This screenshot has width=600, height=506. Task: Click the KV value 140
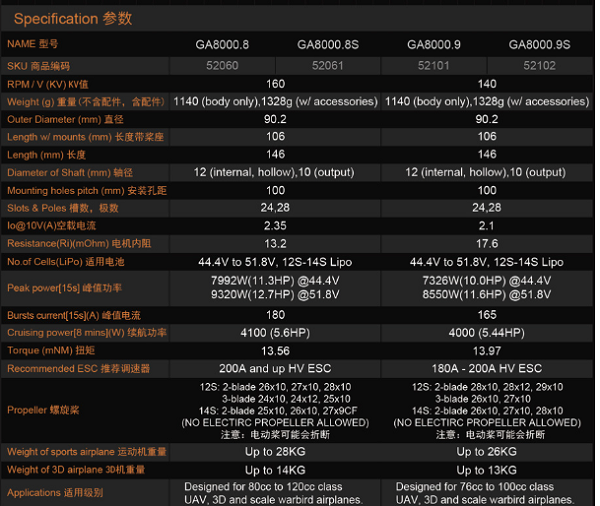(487, 84)
